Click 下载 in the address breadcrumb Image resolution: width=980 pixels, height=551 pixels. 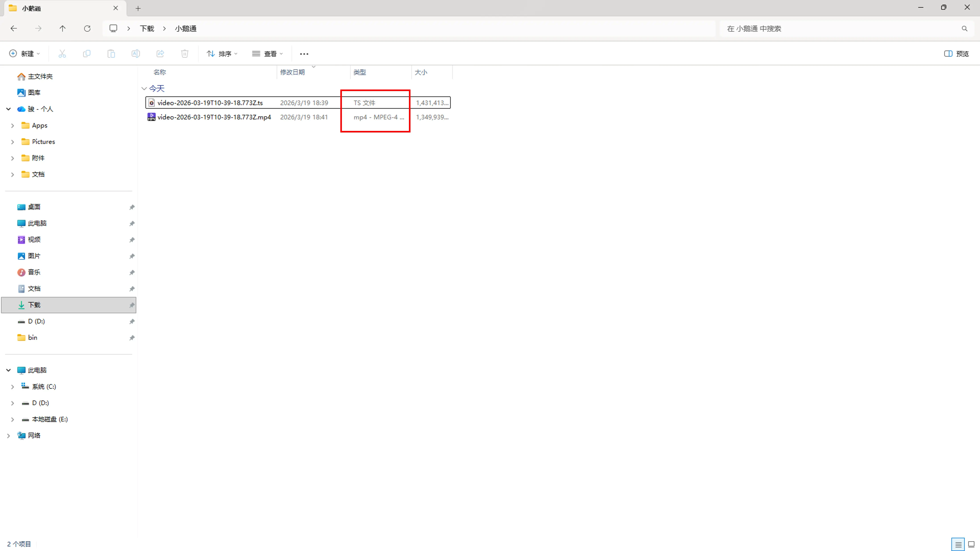(x=147, y=28)
